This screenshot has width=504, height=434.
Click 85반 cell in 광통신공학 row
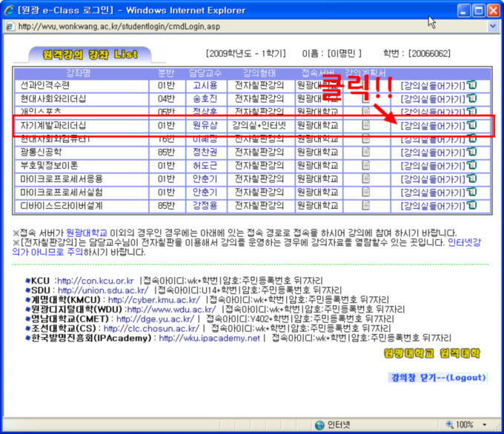click(x=166, y=152)
